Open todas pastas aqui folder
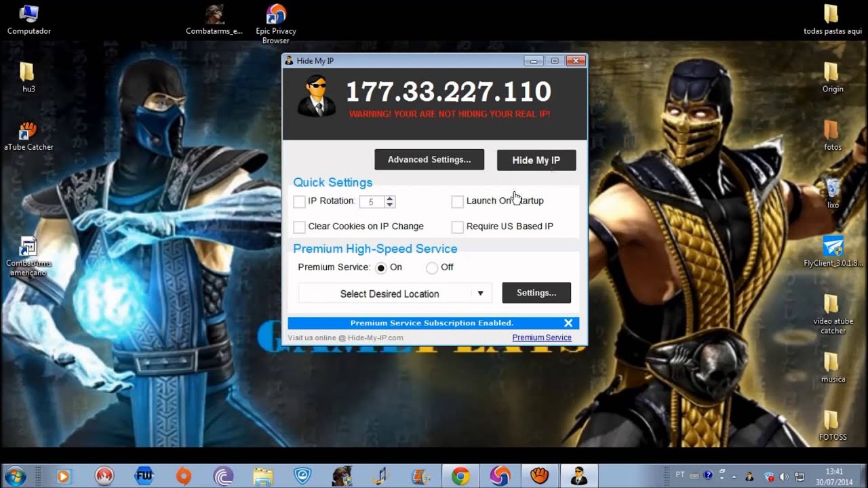The image size is (868, 488). click(833, 20)
